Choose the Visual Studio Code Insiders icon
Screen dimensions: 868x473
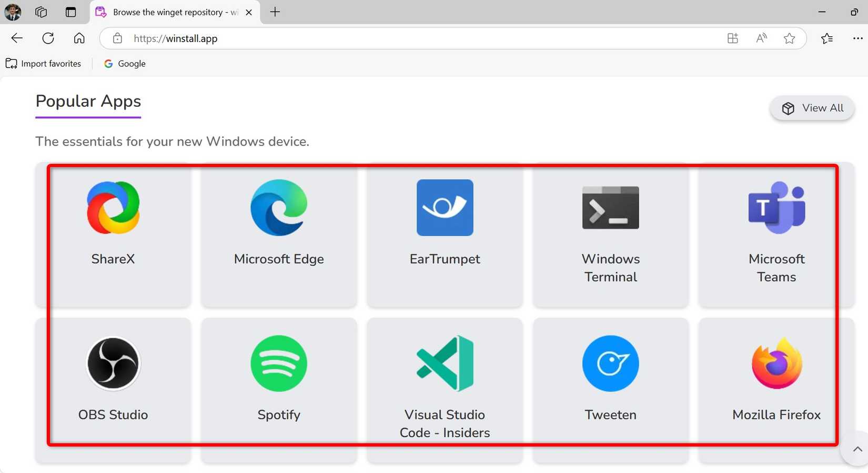click(445, 363)
